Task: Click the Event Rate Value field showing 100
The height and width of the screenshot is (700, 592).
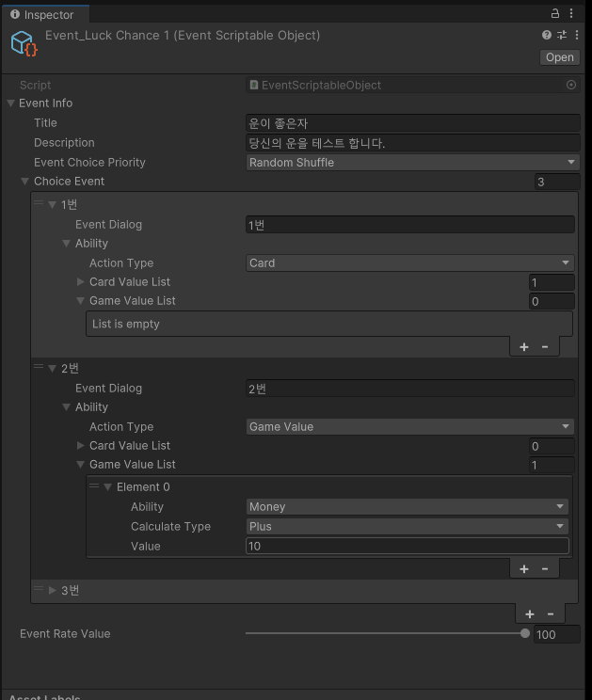Action: [x=557, y=634]
